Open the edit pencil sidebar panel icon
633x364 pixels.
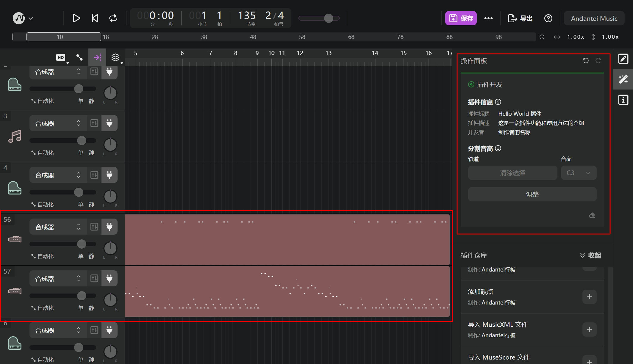623,59
